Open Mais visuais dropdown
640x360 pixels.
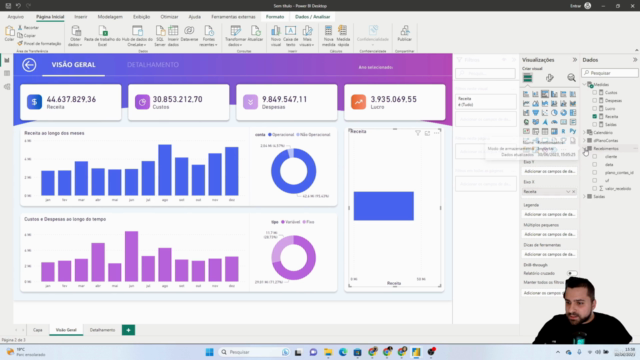(x=307, y=36)
